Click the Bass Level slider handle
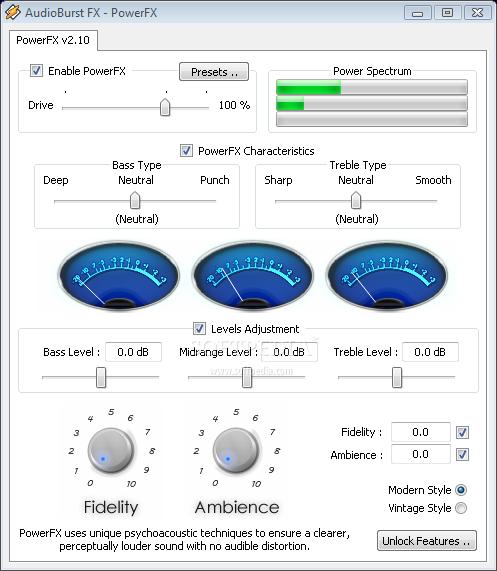The width and height of the screenshot is (497, 571). click(x=101, y=377)
